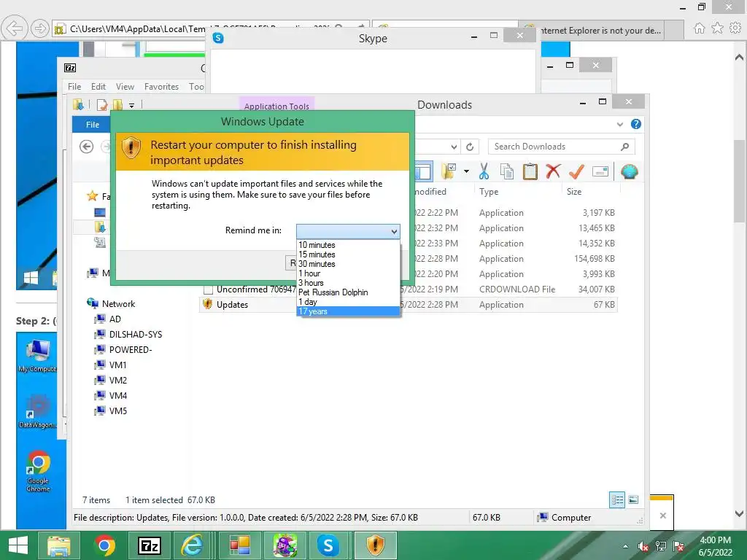
Task: Sort files by the Type column
Action: pyautogui.click(x=489, y=192)
